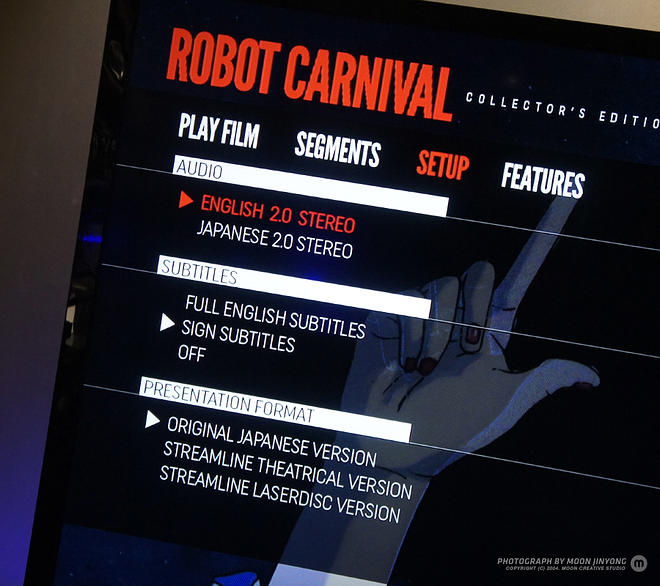
Task: Choose Japanese 2.0 Stereo audio
Action: pos(274,239)
